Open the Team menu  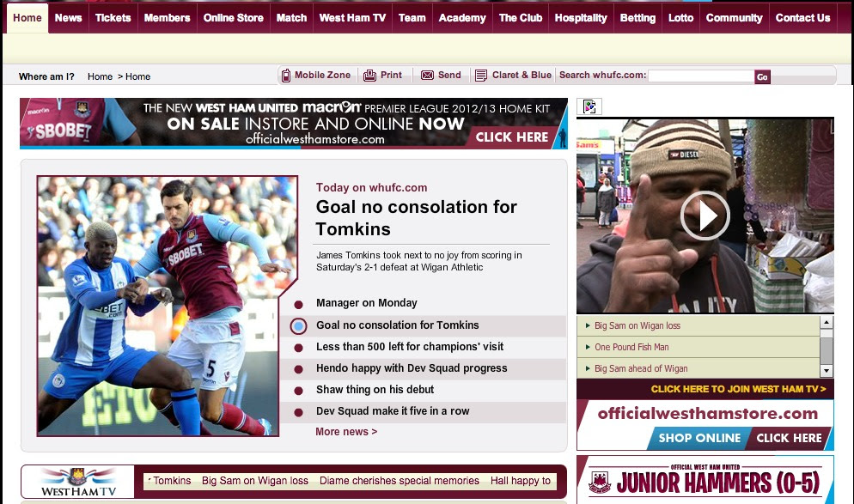412,18
